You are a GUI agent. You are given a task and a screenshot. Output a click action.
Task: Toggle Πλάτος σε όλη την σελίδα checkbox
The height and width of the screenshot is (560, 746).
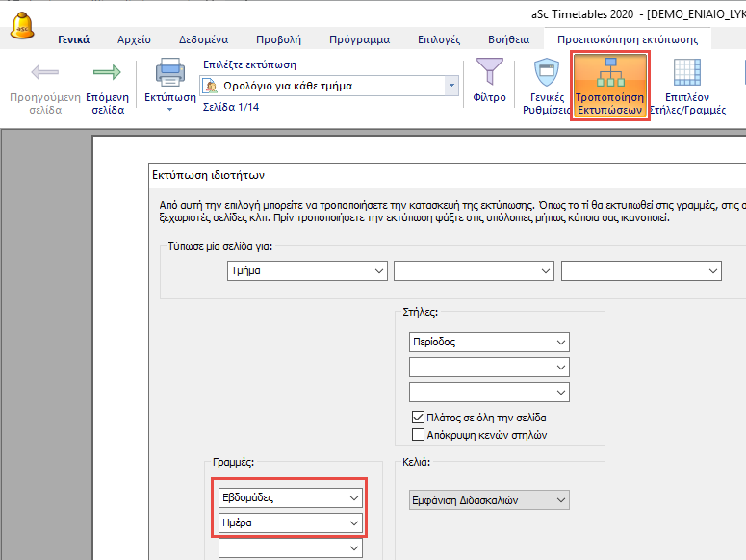[x=418, y=418]
